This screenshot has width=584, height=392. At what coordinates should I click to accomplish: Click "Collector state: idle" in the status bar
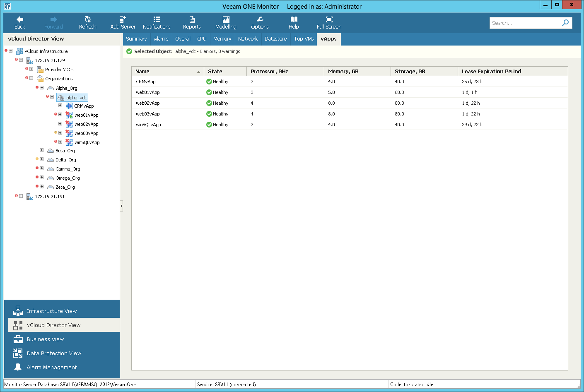[412, 385]
